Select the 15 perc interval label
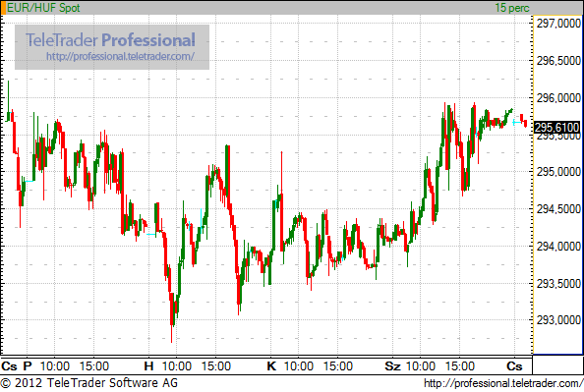 pos(512,8)
